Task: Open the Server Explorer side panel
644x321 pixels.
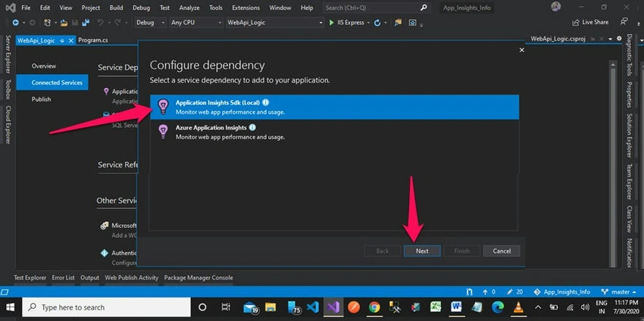Action: point(8,55)
